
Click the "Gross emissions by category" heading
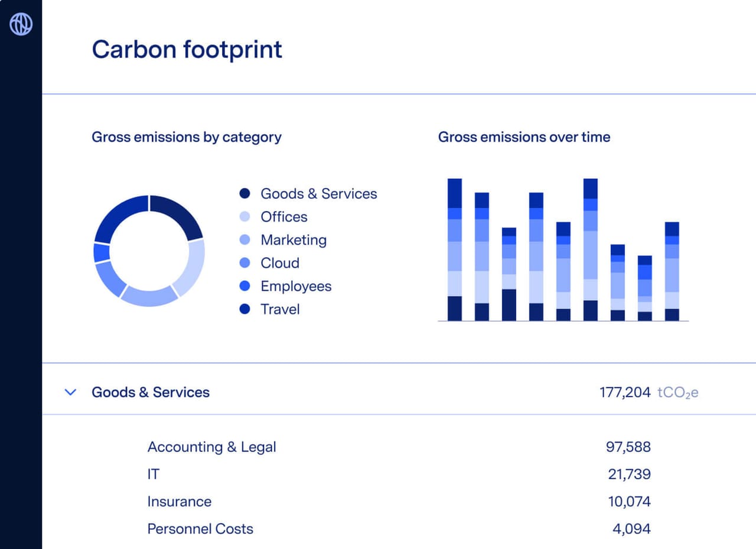pyautogui.click(x=187, y=137)
